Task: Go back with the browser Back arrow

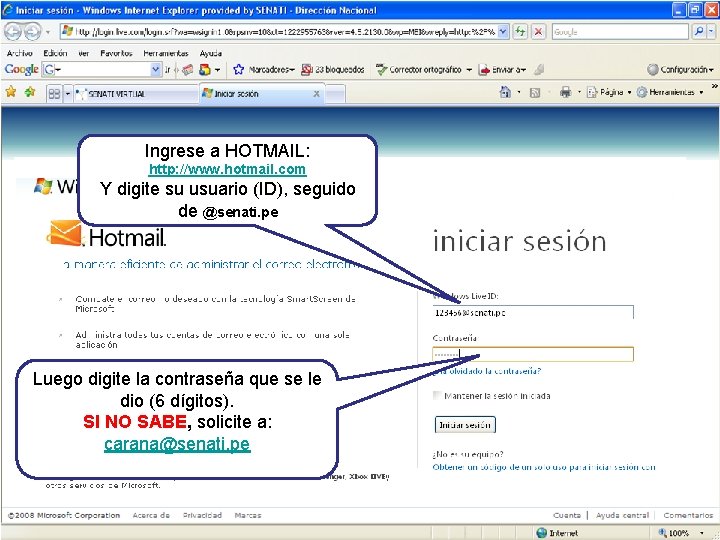Action: [13, 31]
